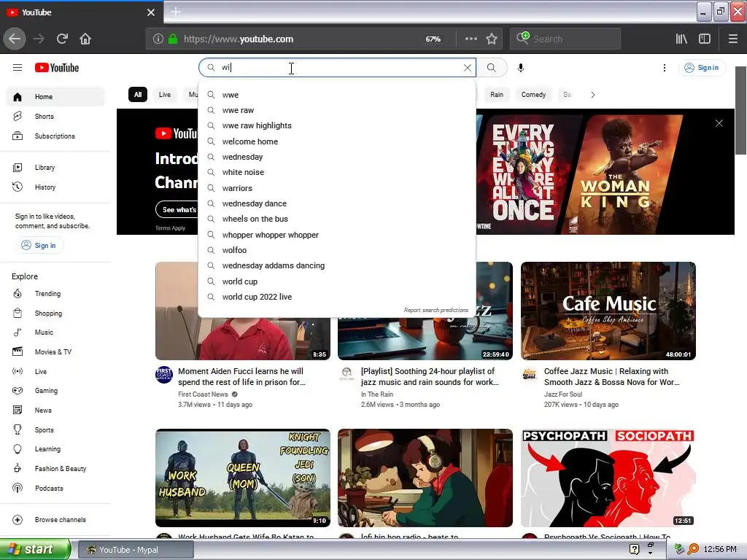
Task: Click Sign in button in the sidebar
Action: [39, 245]
